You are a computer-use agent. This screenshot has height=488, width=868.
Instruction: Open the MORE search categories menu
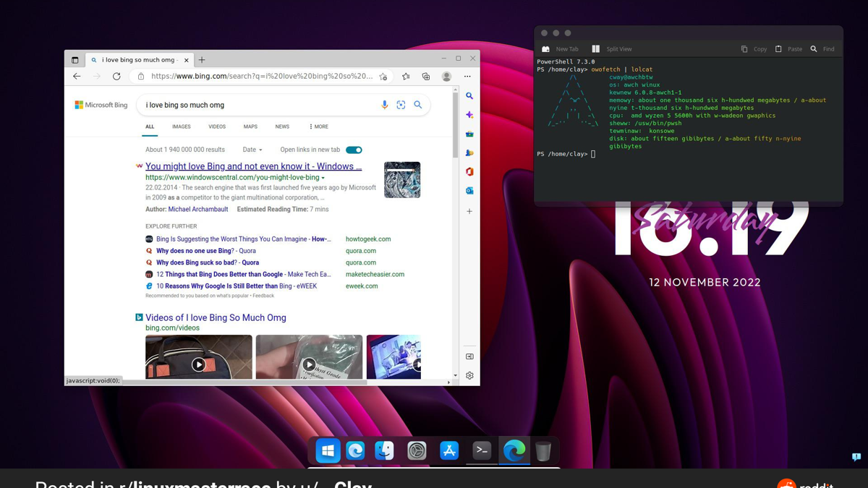click(318, 127)
